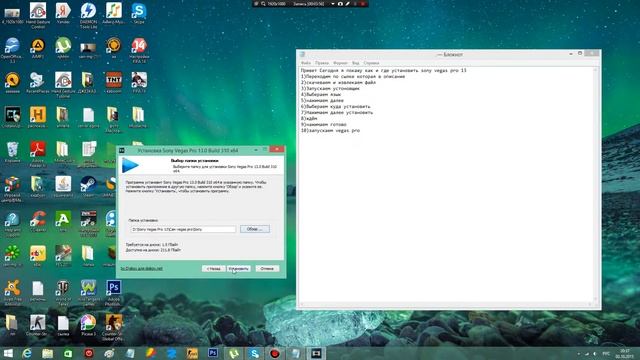Open the Help menu in Notepad
Image resolution: width=640 pixels, height=360 pixels.
coord(371,63)
